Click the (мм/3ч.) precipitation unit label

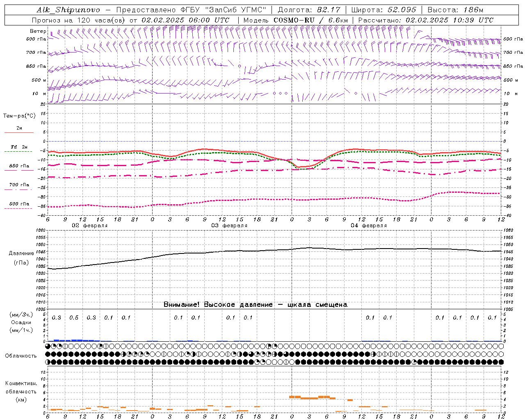21,315
